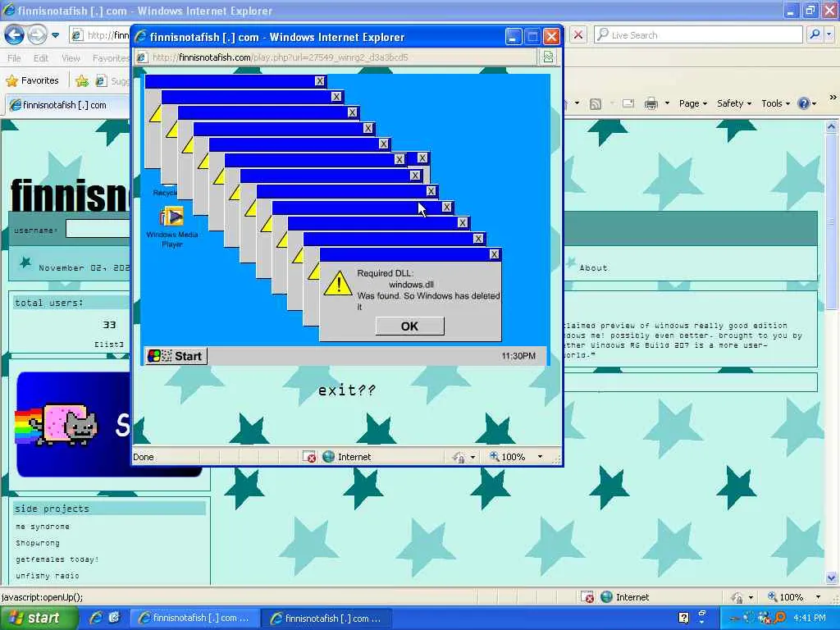The image size is (840, 630).
Task: Click popup blocked icon in main status bar
Action: pyautogui.click(x=587, y=597)
